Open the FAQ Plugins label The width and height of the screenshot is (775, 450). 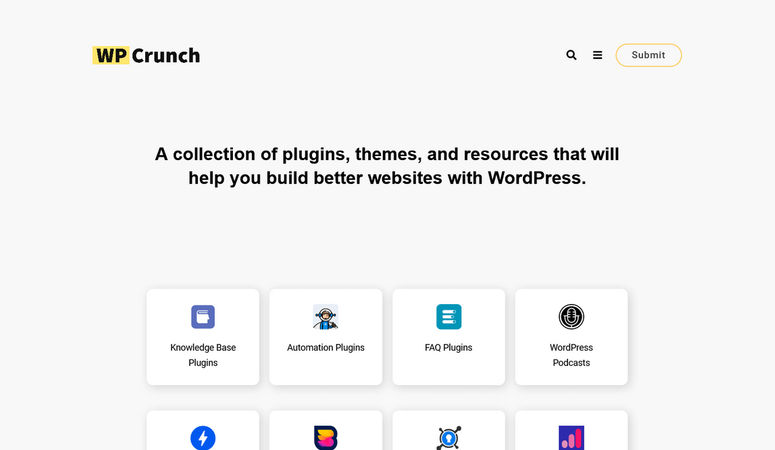click(449, 348)
